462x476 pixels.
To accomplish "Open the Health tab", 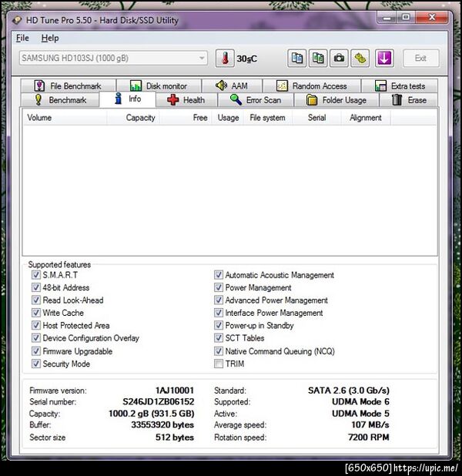I will click(x=186, y=100).
